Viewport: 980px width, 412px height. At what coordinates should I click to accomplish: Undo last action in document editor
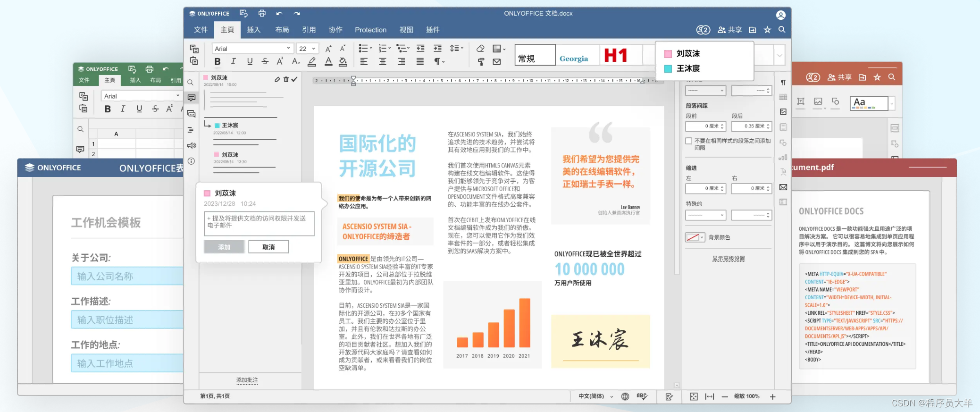pyautogui.click(x=279, y=13)
